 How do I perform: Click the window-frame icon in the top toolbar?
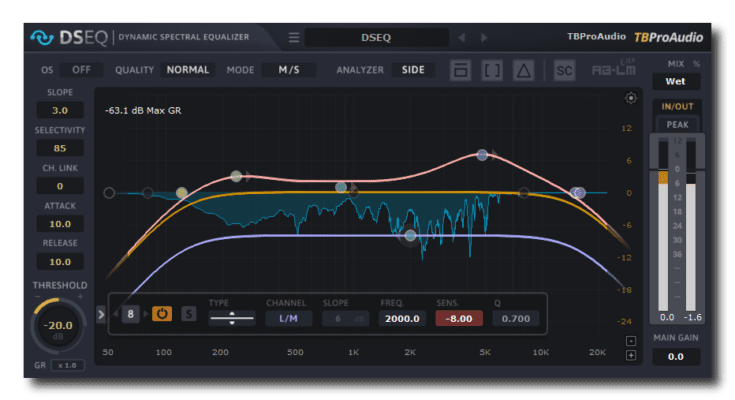pyautogui.click(x=461, y=70)
